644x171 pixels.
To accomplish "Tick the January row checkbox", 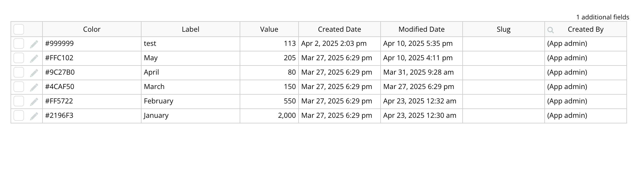I will 19,116.
